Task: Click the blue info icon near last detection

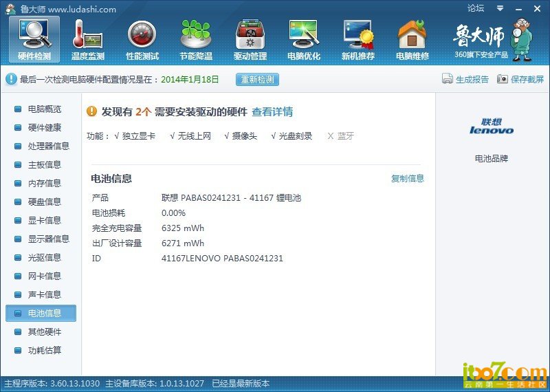Action: tap(11, 79)
